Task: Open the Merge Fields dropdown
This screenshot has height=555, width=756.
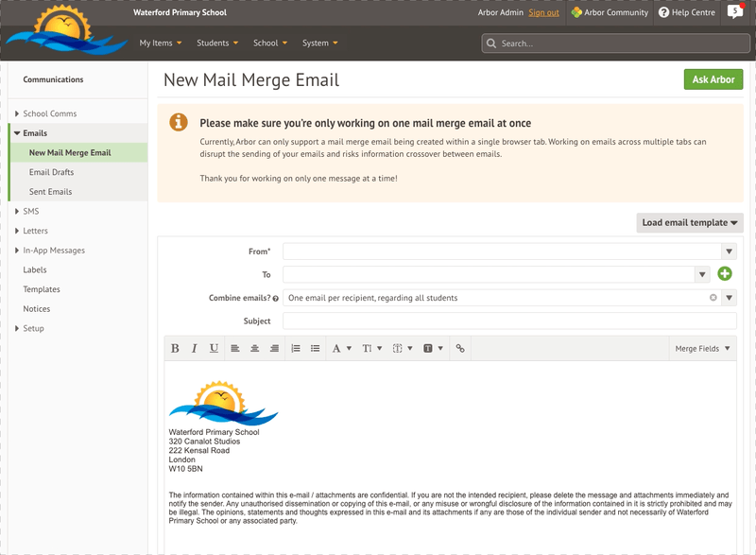Action: [702, 349]
